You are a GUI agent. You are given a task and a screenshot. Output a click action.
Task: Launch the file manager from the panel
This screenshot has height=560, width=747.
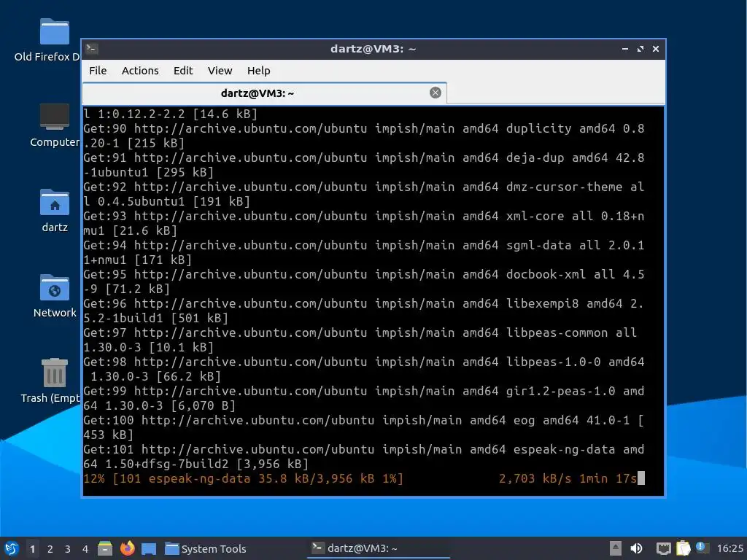[x=105, y=548]
